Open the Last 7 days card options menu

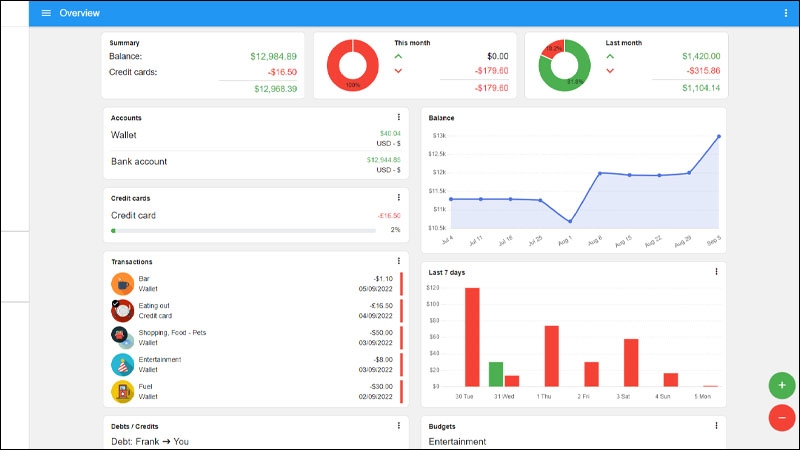point(716,272)
